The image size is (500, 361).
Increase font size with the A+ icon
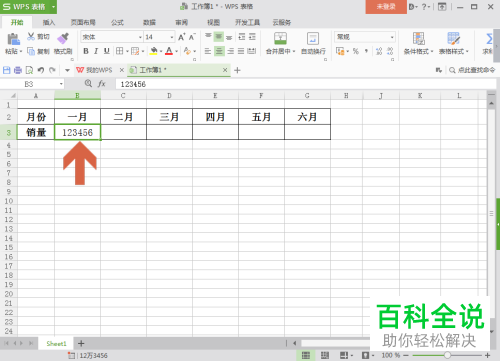pos(181,37)
